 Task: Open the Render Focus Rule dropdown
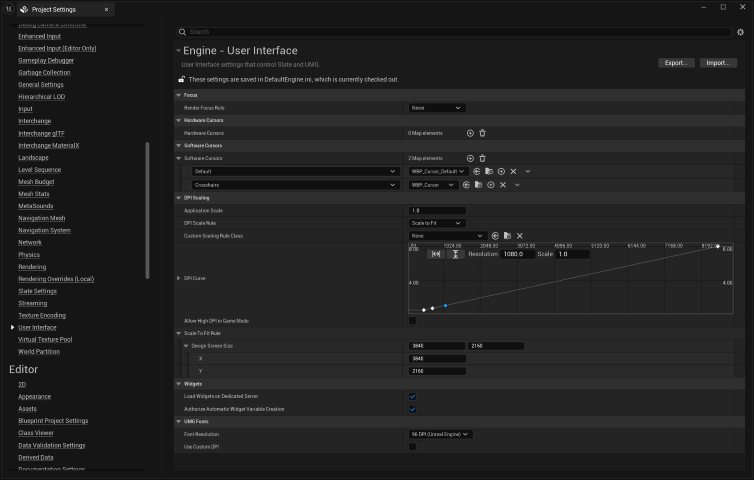click(437, 107)
